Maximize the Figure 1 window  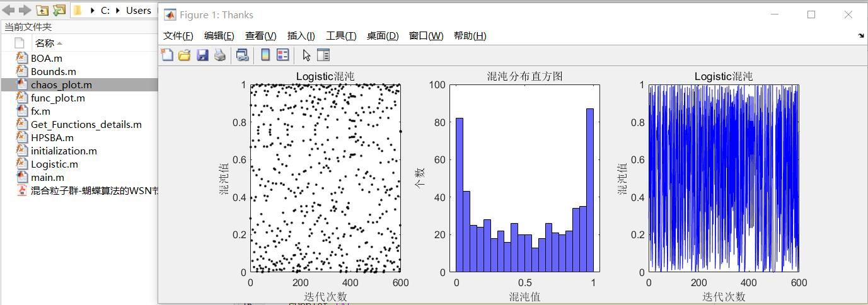811,14
